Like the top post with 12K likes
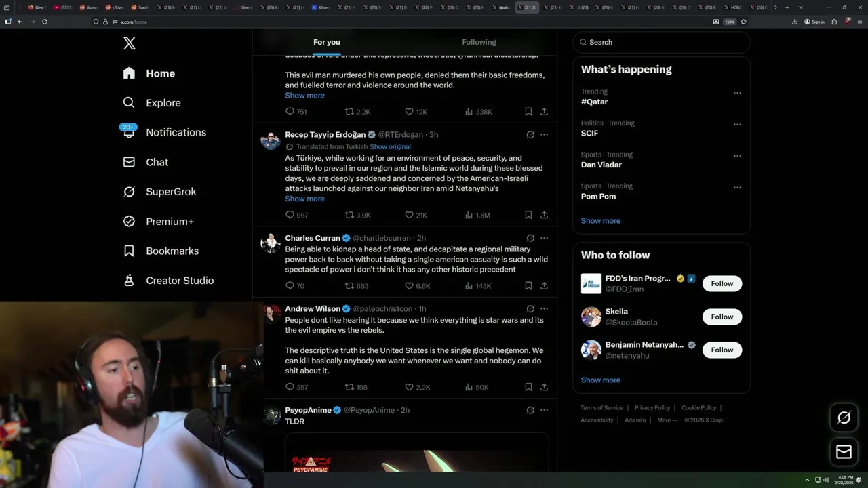 click(416, 112)
